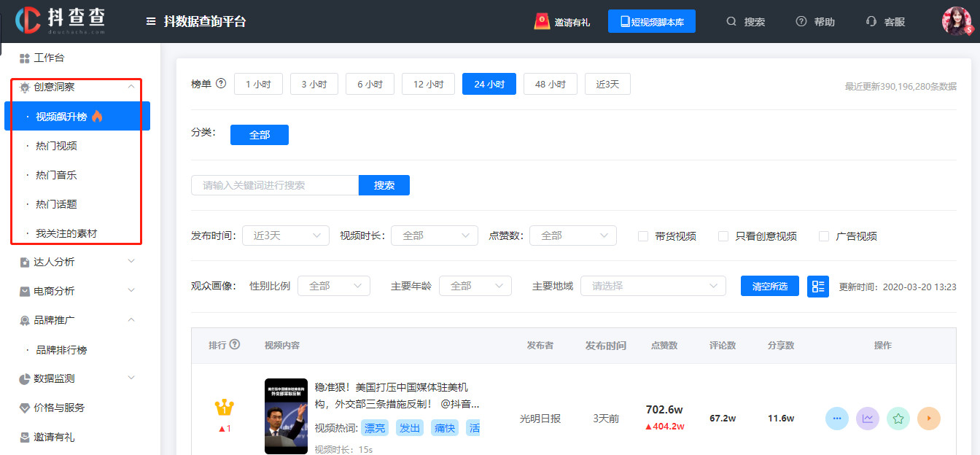The width and height of the screenshot is (980, 455).
Task: Open the video trend analytics chart icon
Action: (868, 418)
